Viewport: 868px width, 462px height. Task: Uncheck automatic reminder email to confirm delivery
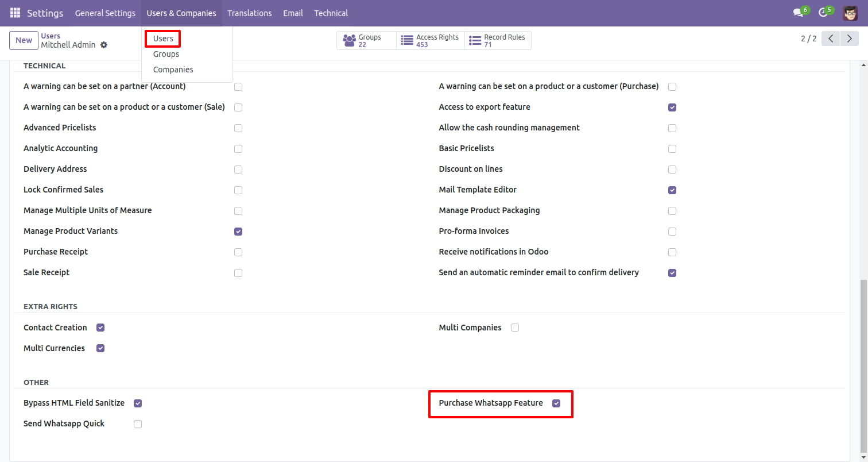[672, 273]
